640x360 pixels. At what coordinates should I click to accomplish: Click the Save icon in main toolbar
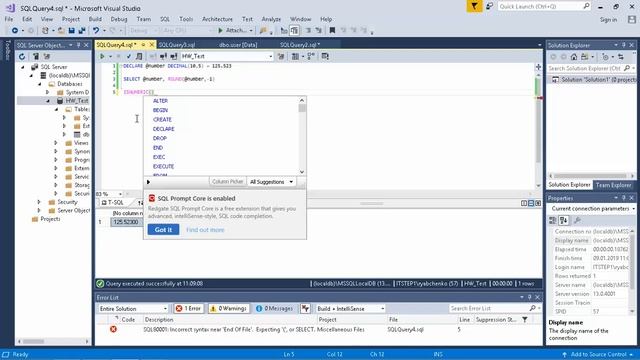click(x=72, y=31)
